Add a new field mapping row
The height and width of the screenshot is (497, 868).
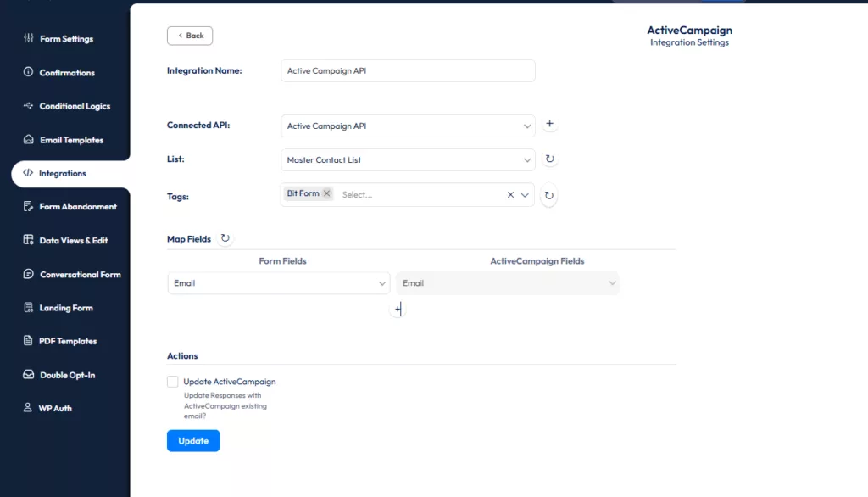(x=398, y=310)
